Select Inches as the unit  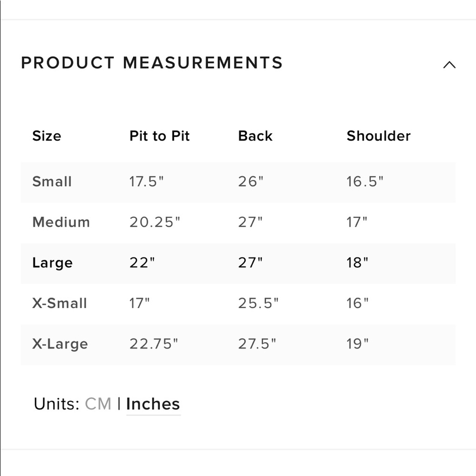click(153, 404)
